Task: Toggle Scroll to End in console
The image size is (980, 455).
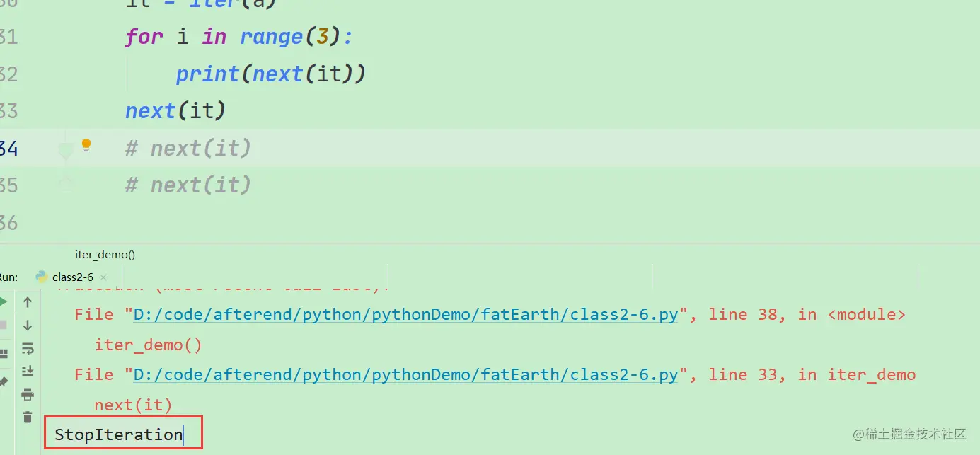Action: coord(28,371)
